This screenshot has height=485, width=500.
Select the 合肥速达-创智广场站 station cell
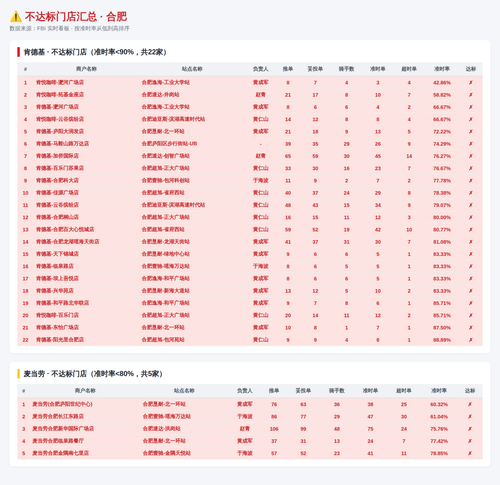(166, 156)
